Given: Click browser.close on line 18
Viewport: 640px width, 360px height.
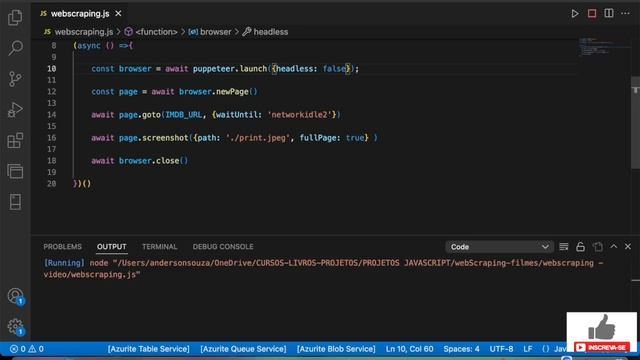Looking at the screenshot, I should [x=149, y=161].
